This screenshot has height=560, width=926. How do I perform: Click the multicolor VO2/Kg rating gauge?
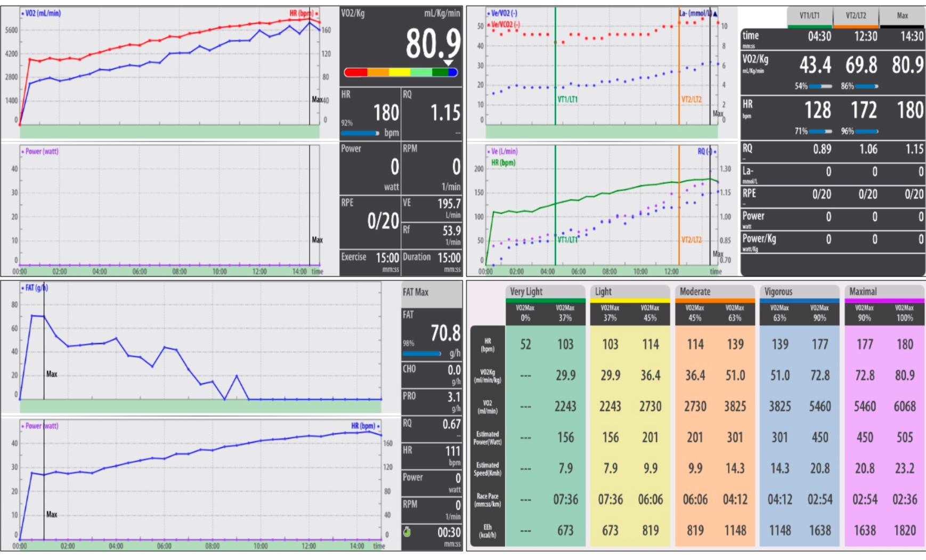coord(401,72)
